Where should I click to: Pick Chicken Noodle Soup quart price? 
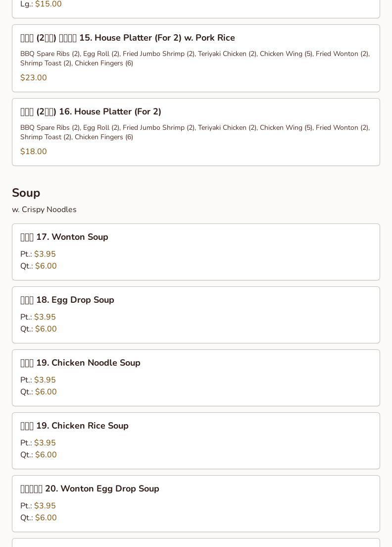(46, 392)
